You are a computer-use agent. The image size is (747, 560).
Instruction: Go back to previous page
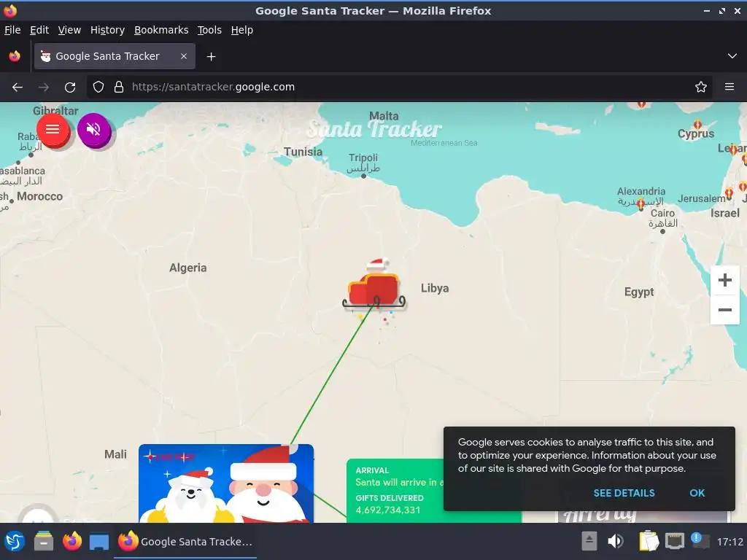(x=18, y=87)
